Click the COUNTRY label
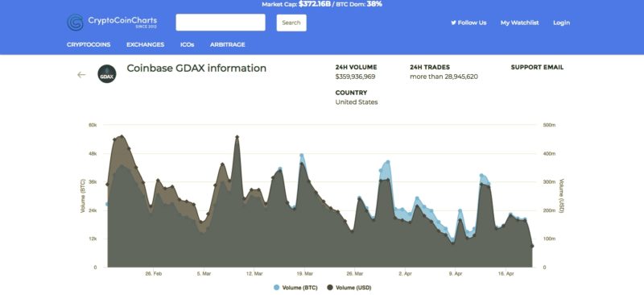644x295 pixels. (351, 93)
